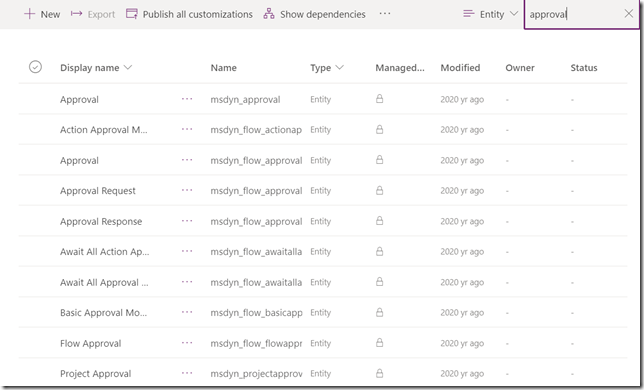644x390 pixels.
Task: Select msdyn_flow_basicapp name cell
Action: click(x=256, y=313)
